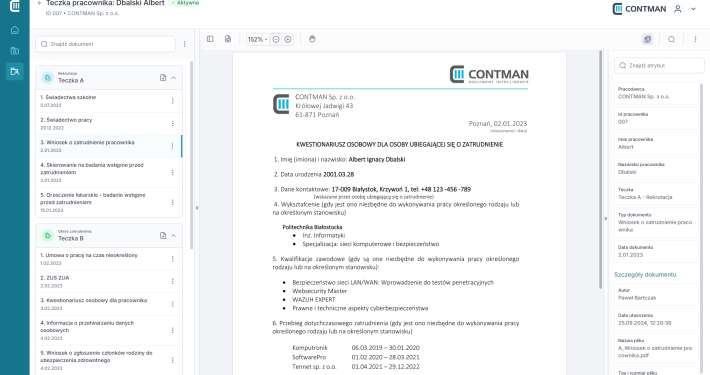The height and width of the screenshot is (375, 710).
Task: Open the home icon in left sidebar
Action: click(x=14, y=30)
